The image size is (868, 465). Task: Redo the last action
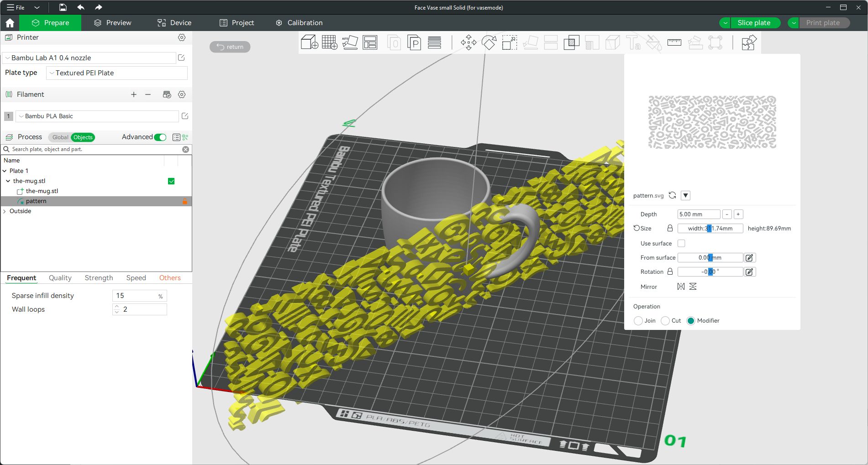[98, 7]
